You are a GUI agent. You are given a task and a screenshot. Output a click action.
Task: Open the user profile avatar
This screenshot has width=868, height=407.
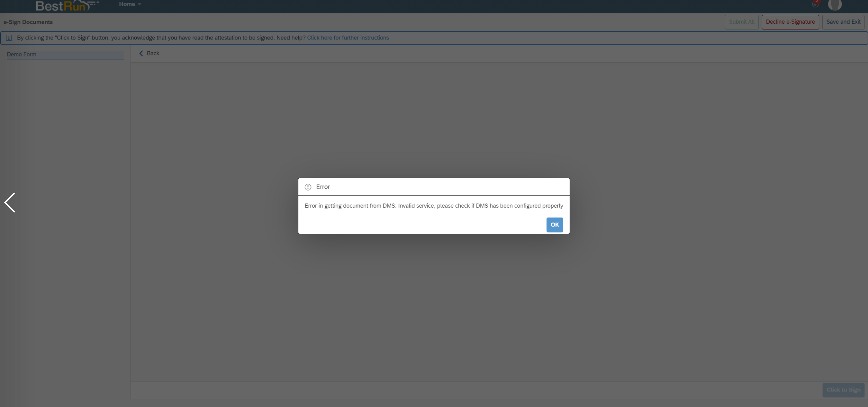pos(835,5)
